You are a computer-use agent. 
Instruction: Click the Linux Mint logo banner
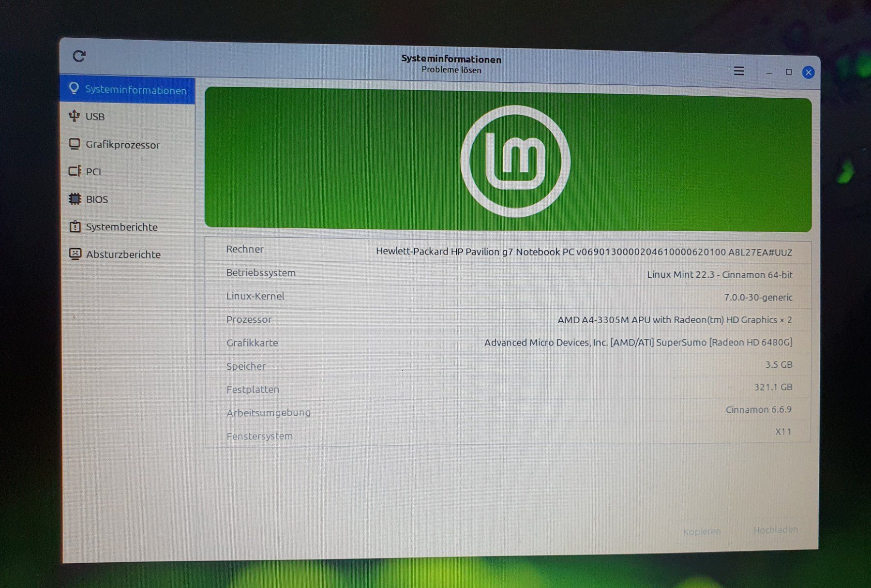(x=508, y=160)
